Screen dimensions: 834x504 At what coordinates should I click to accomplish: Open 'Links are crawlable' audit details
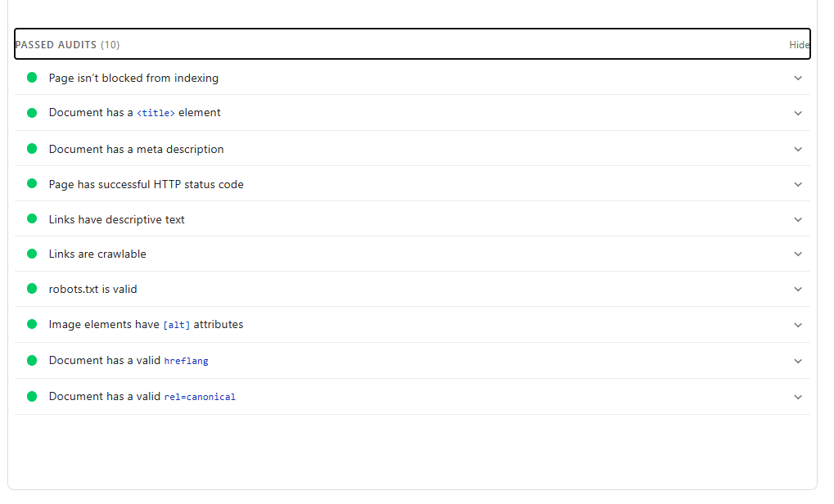[x=97, y=254]
